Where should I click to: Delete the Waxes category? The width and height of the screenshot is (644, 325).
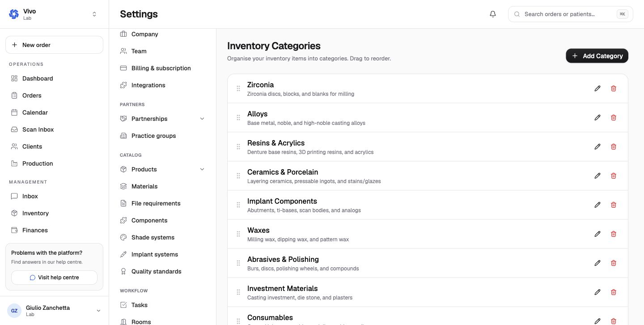point(614,234)
